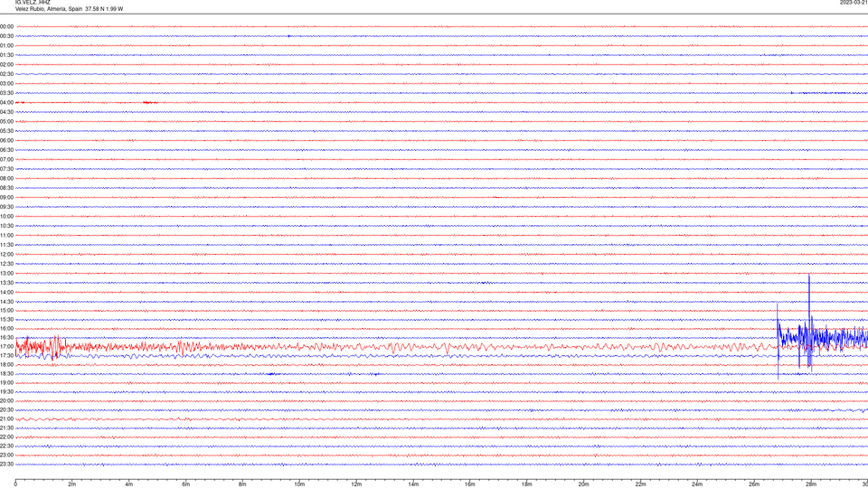The image size is (868, 488).
Task: Select the 00:00 time label
Action: (6, 26)
